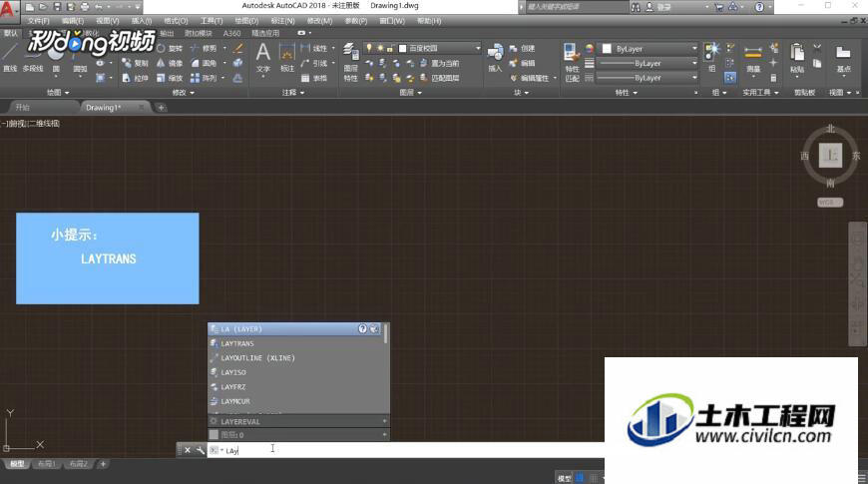868x484 pixels.
Task: Click the command line input field
Action: pos(405,450)
